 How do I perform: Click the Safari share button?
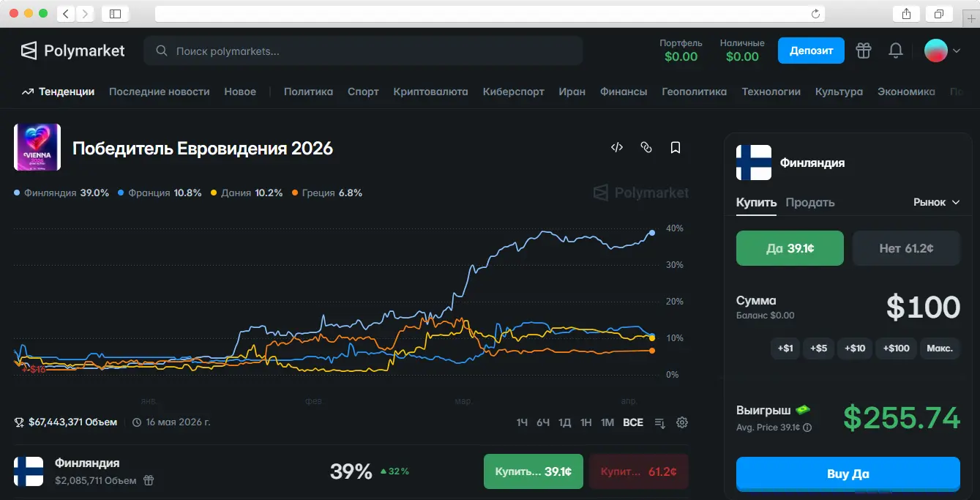(x=906, y=13)
